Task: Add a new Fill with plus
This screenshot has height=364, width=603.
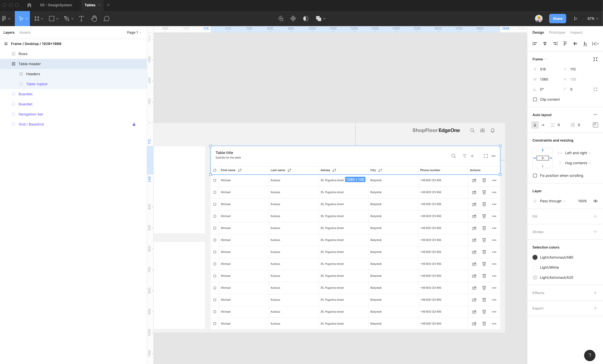Action: pyautogui.click(x=595, y=216)
